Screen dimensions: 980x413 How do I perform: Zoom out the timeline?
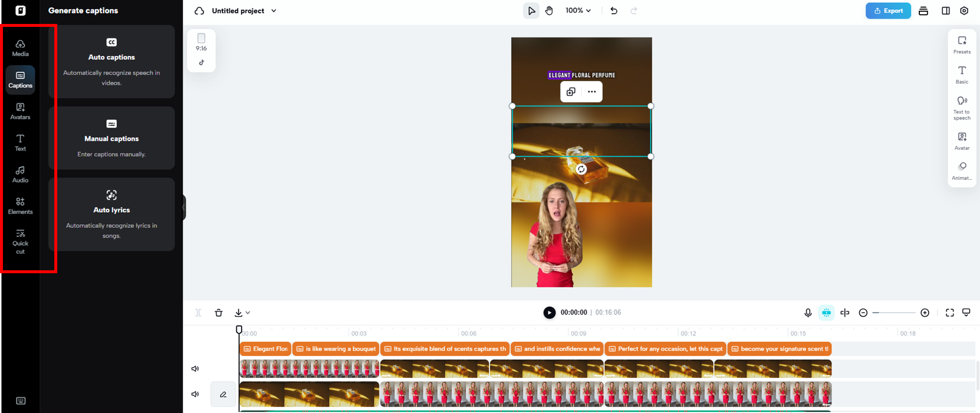tap(863, 313)
